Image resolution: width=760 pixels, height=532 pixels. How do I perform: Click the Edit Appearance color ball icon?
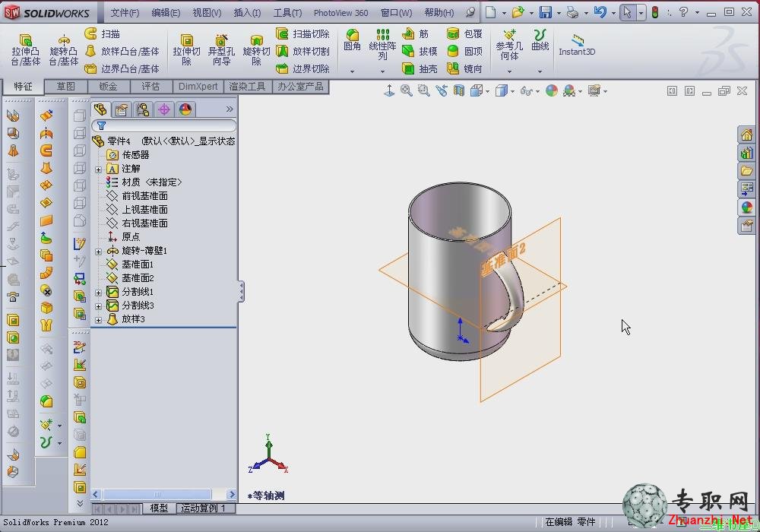(x=552, y=90)
